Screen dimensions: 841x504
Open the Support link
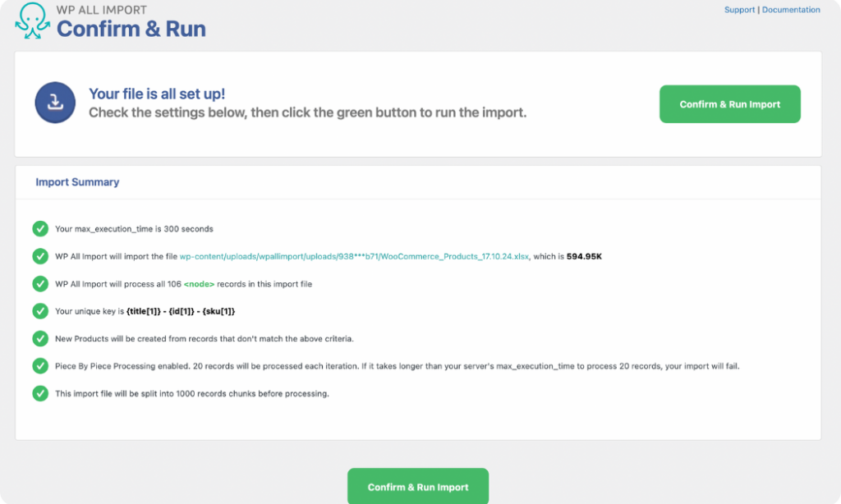(x=740, y=10)
